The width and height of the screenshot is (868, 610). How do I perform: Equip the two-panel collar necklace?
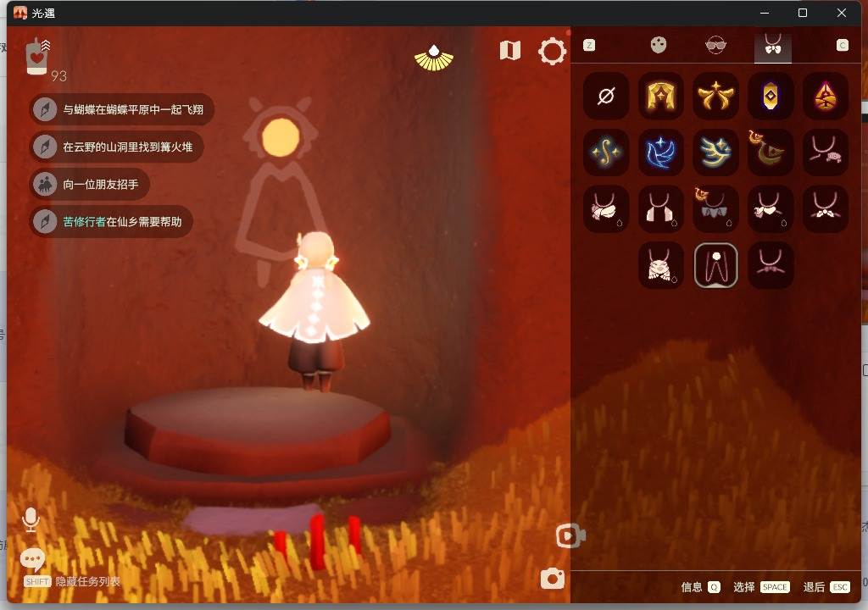tap(661, 208)
